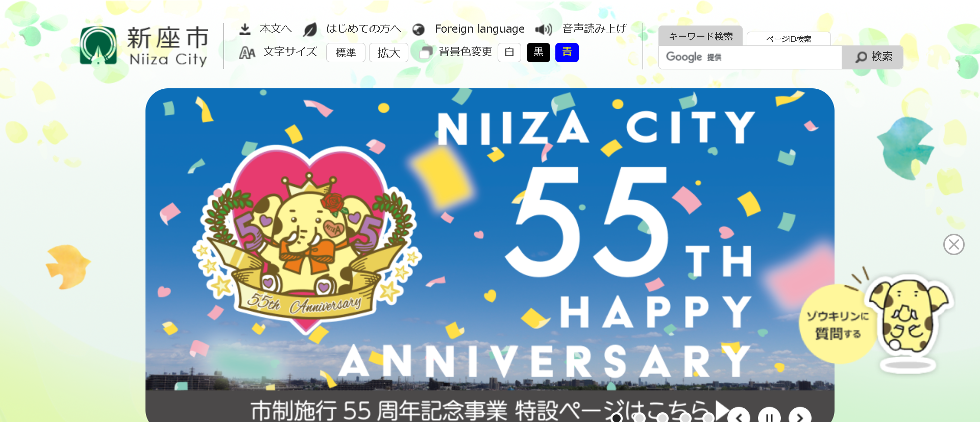Click the 検索 search button

click(x=872, y=57)
